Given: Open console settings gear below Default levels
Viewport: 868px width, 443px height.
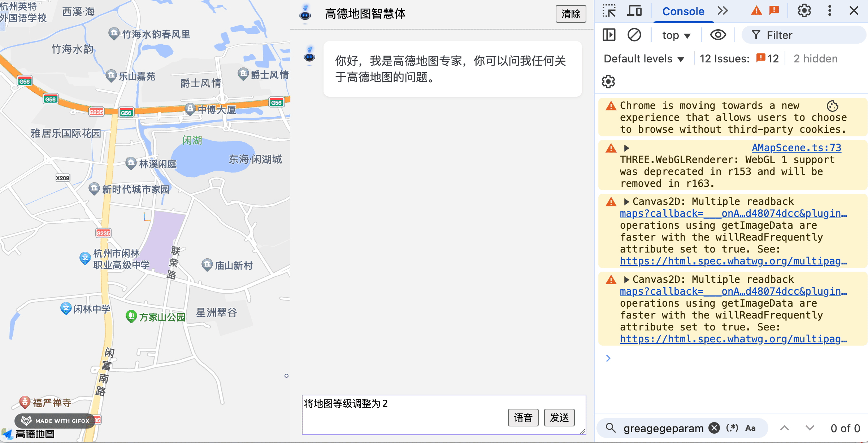Looking at the screenshot, I should [x=608, y=82].
